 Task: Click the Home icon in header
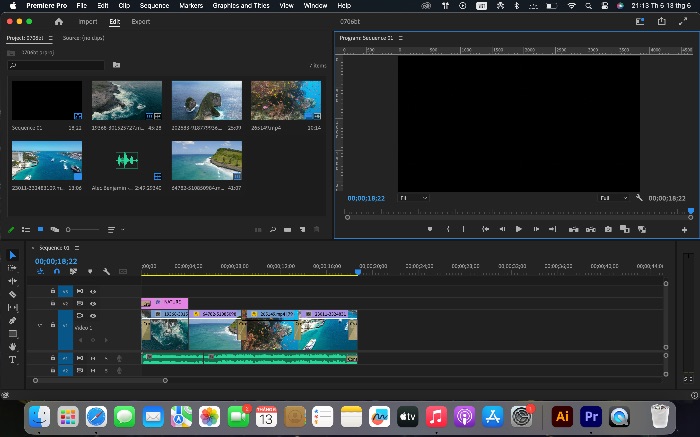59,21
